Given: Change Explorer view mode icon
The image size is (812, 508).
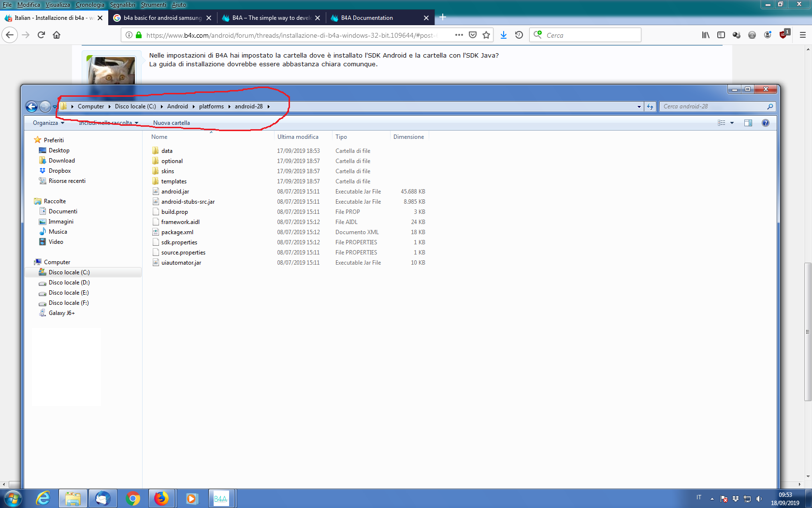Looking at the screenshot, I should (722, 123).
